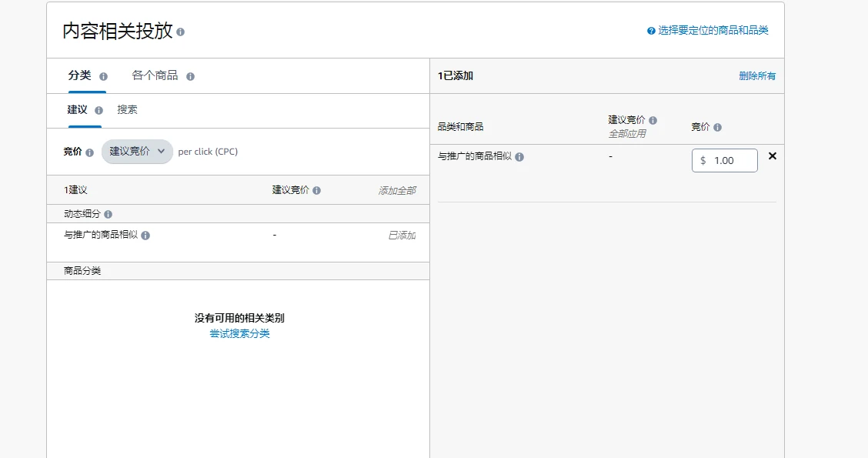Open the 建议竞价 bid dropdown
Screen dimensions: 868x458
(137, 152)
